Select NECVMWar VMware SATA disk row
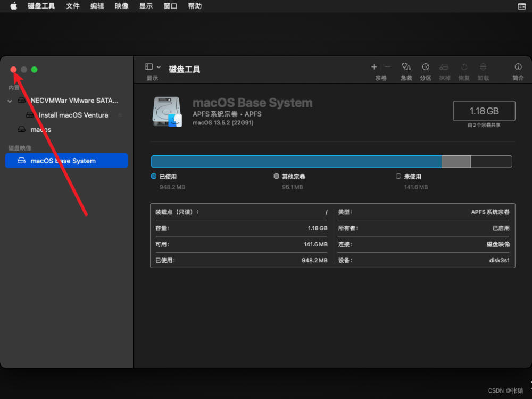532x399 pixels. [x=66, y=101]
